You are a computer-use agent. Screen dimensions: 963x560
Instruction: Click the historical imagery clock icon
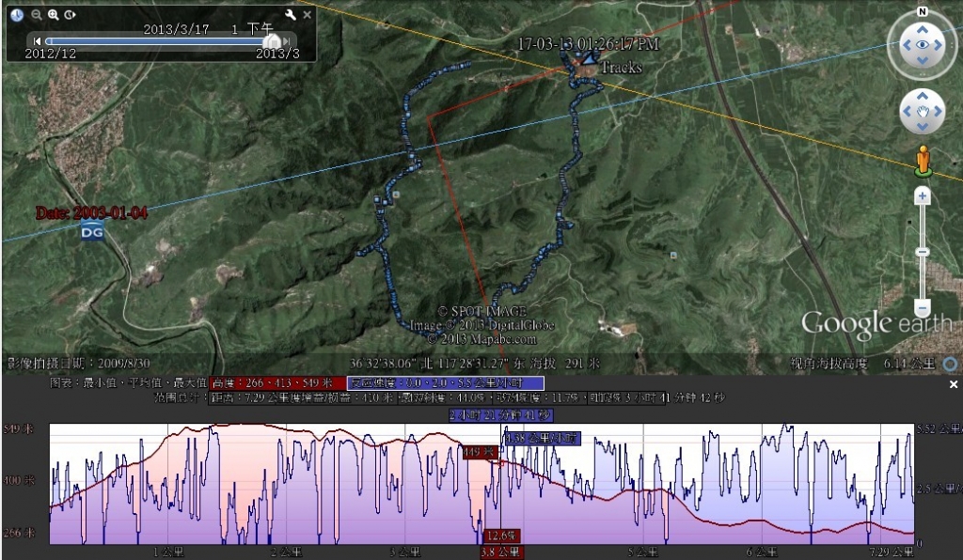[17, 15]
